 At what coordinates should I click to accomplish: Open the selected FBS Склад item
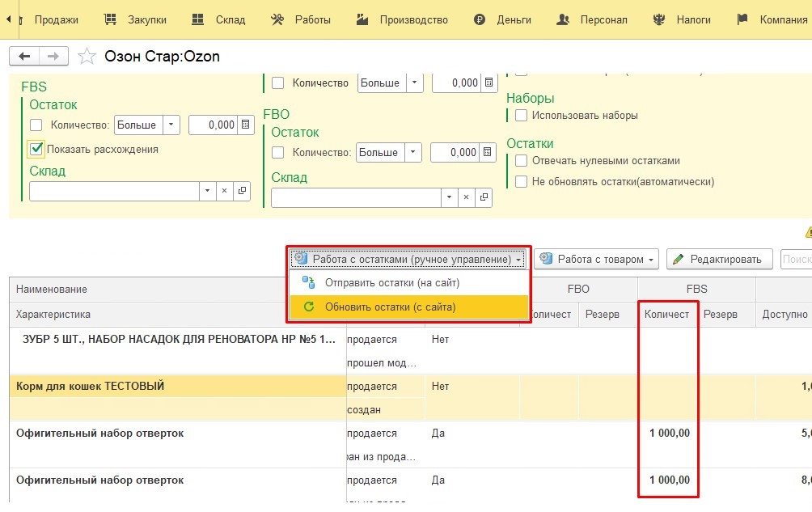point(242,191)
